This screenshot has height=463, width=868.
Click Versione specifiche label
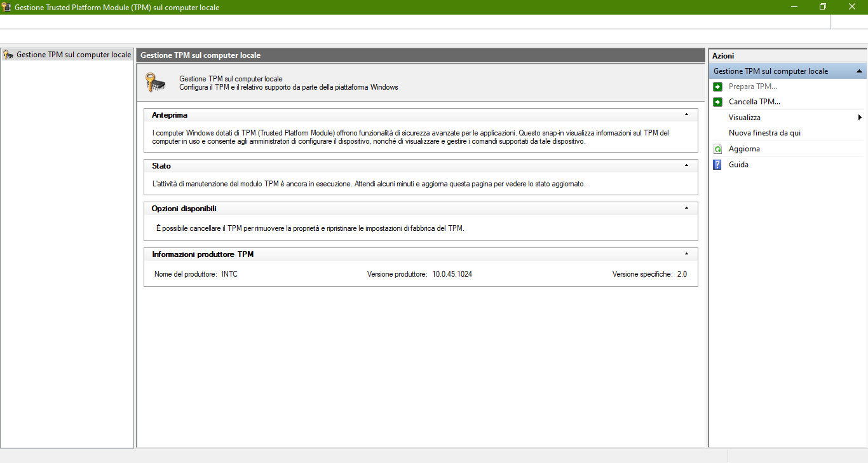(x=642, y=274)
